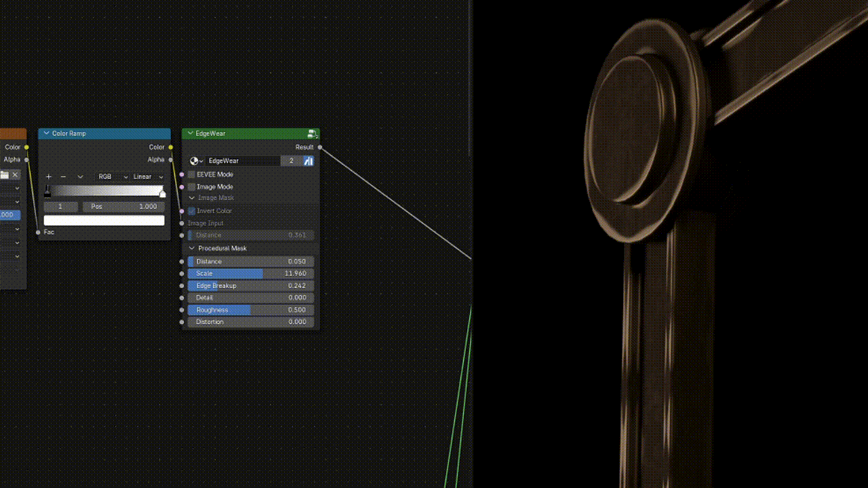Click the folder icon on the left node
This screenshot has width=868, height=488.
(x=4, y=175)
